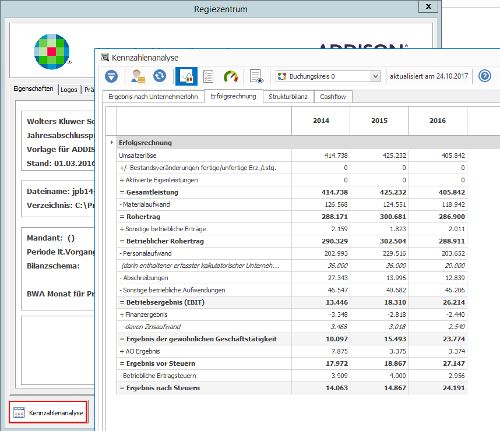Select the Erfolgsrechnung tab
This screenshot has width=500, height=431.
click(x=233, y=96)
